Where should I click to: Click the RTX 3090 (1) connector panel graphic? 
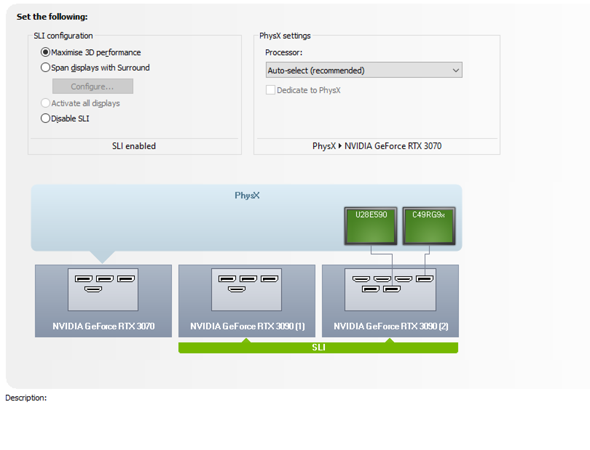[x=246, y=289]
